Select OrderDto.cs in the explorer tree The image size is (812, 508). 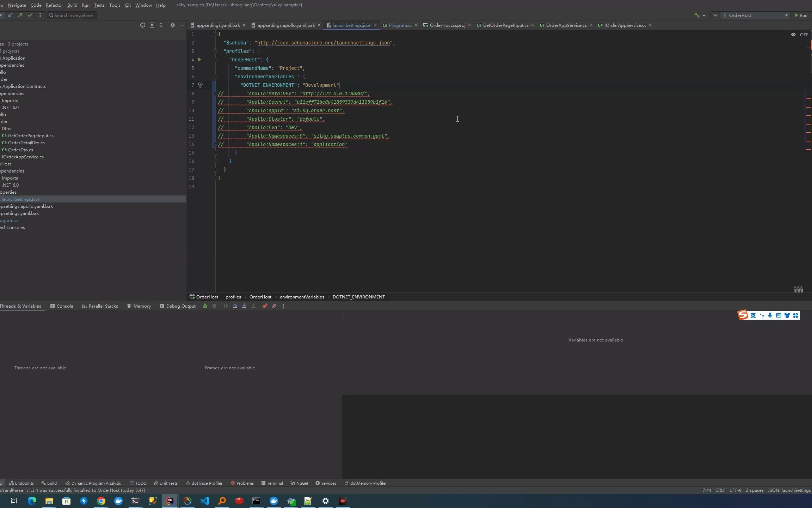click(x=20, y=150)
